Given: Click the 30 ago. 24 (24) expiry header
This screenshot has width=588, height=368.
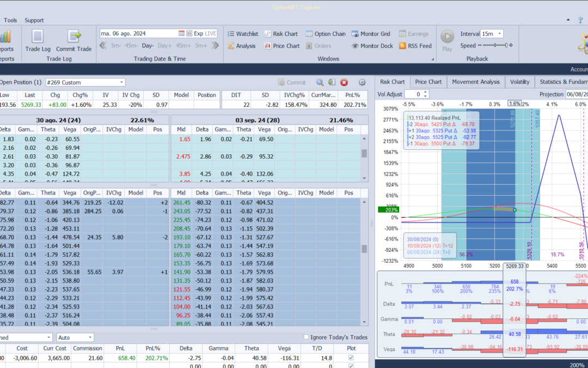Looking at the screenshot, I should click(x=58, y=120).
